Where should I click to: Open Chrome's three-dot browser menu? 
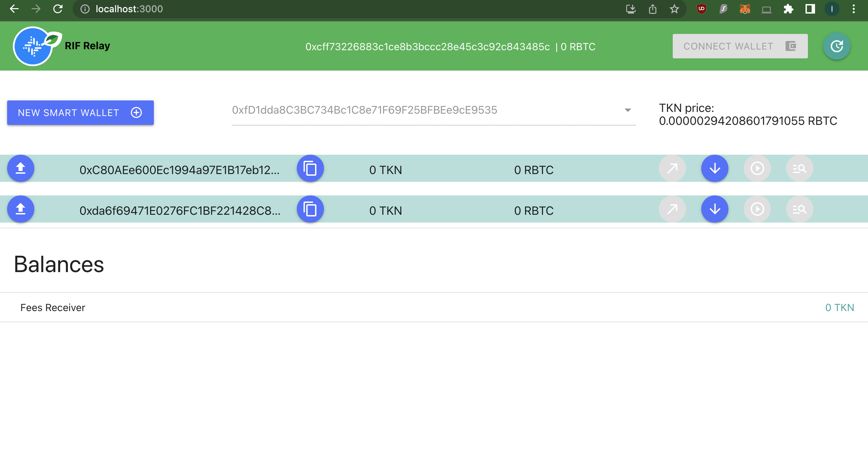tap(854, 9)
